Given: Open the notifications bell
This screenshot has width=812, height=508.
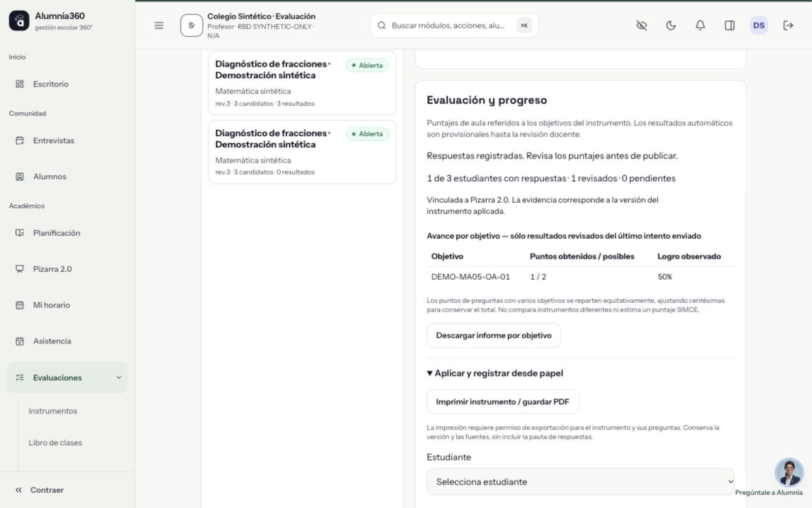Looking at the screenshot, I should click(700, 25).
